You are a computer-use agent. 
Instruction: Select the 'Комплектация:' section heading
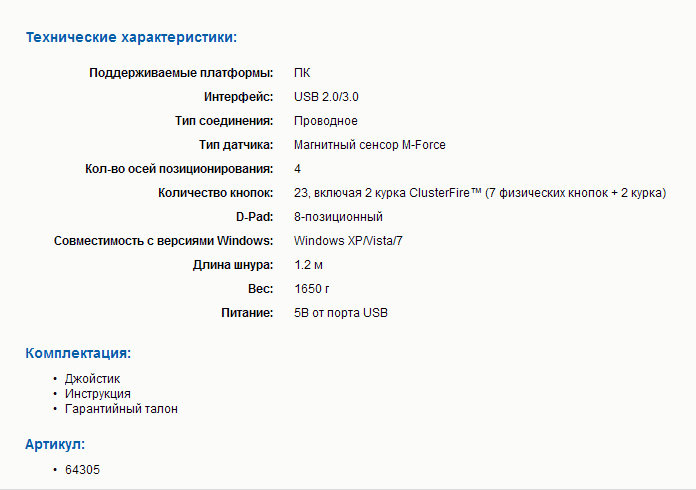pos(78,353)
